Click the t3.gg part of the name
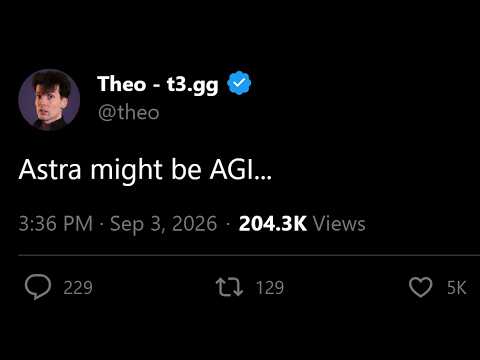The height and width of the screenshot is (360, 480). pos(192,85)
